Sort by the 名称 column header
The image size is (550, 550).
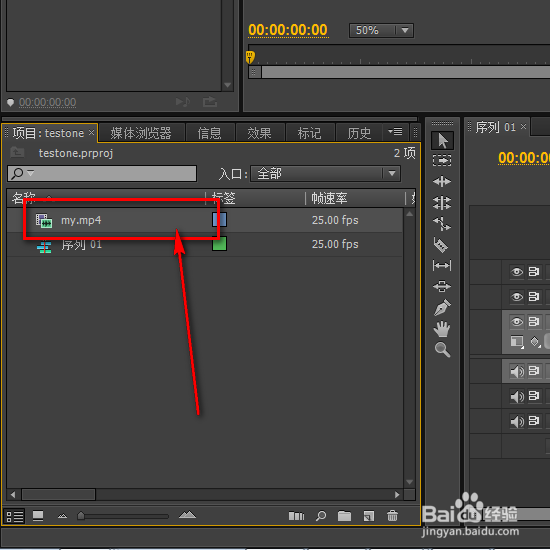24,198
